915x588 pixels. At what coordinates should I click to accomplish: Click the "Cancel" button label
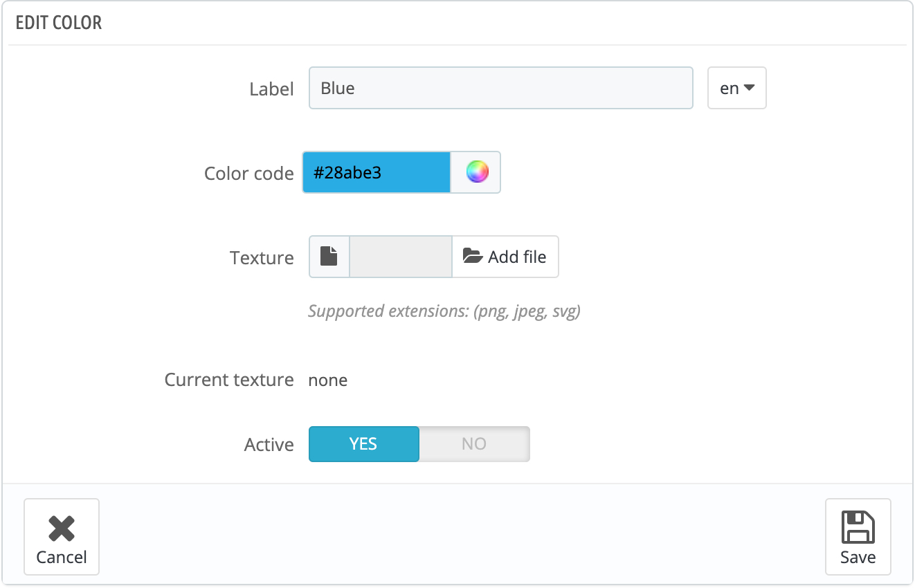click(x=62, y=558)
